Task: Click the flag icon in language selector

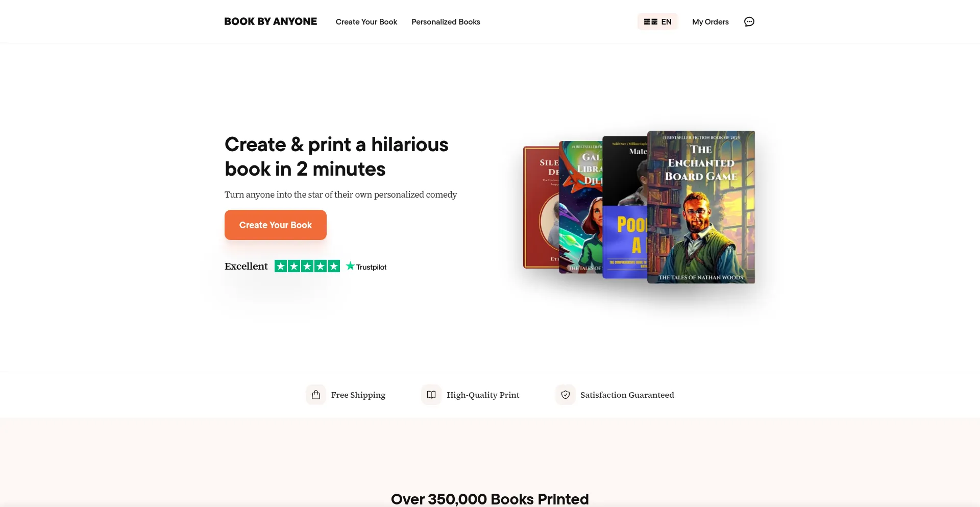Action: pos(650,21)
